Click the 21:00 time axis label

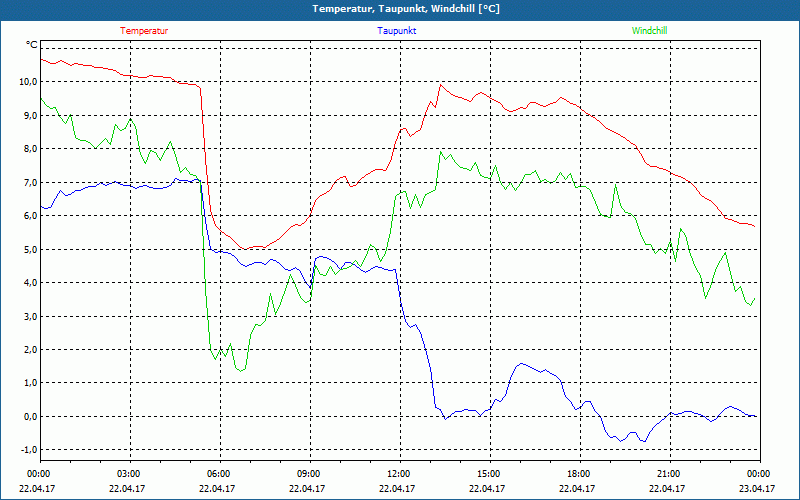(x=669, y=474)
